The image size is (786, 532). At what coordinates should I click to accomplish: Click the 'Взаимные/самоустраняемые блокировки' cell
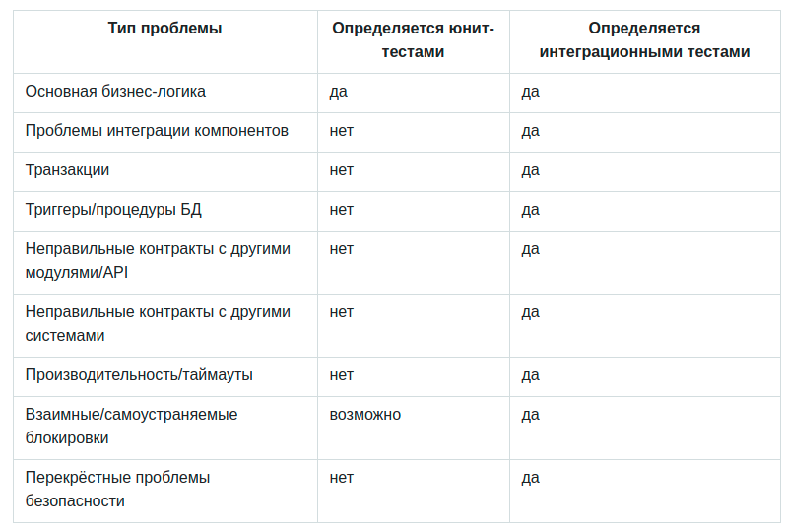[131, 427]
